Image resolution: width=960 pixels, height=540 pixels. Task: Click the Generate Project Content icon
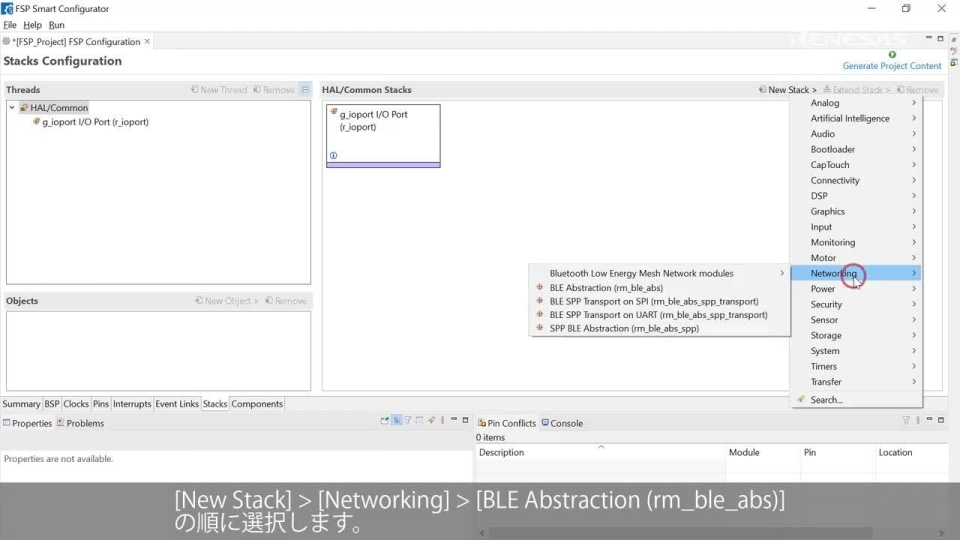click(x=891, y=55)
